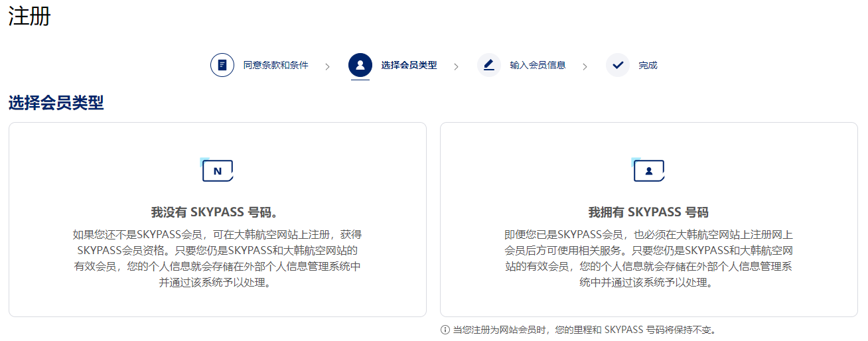Image resolution: width=868 pixels, height=341 pixels.
Task: Click the info icon beside the mileage note
Action: pyautogui.click(x=445, y=330)
